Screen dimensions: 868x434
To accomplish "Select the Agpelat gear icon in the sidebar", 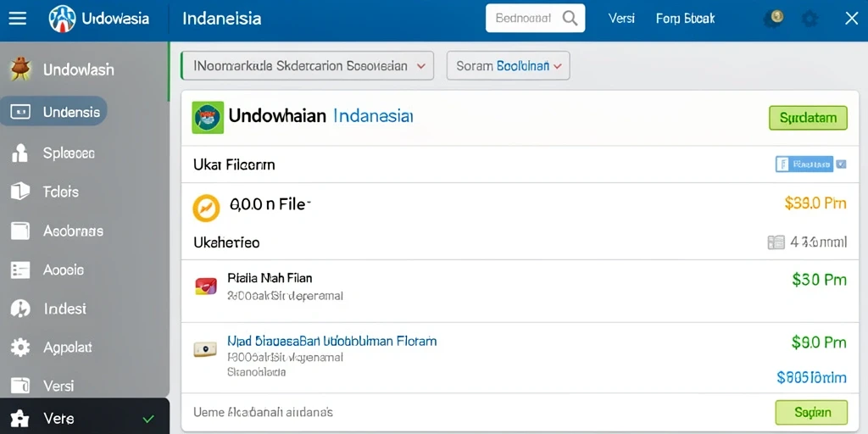I will (x=20, y=347).
